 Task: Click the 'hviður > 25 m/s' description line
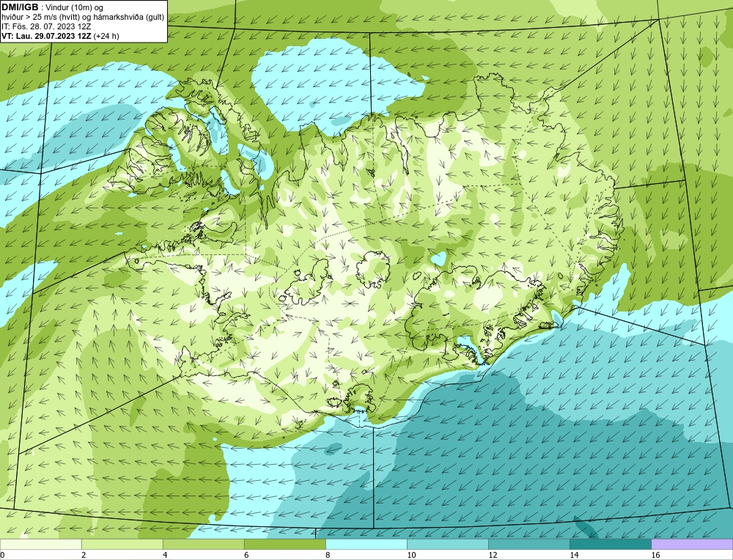(x=83, y=18)
